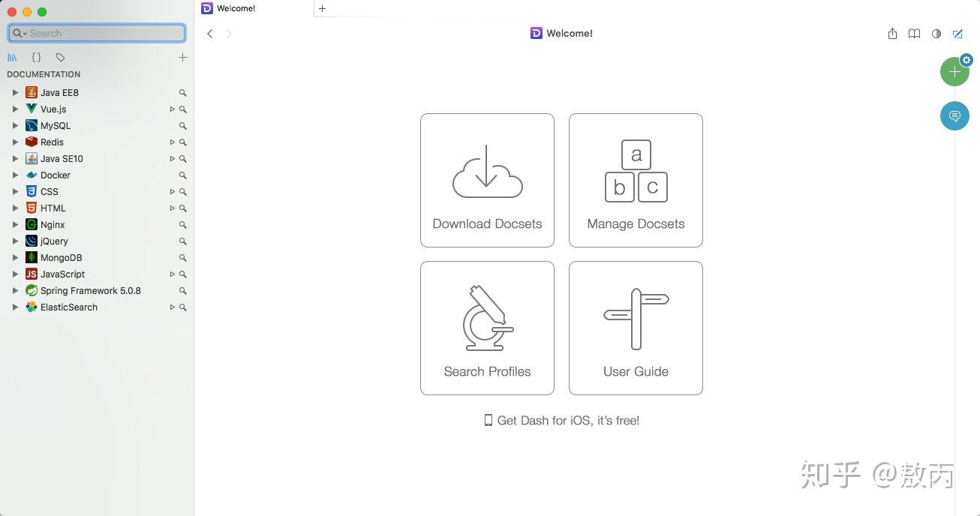Screen dimensions: 980x516
Task: Go forward with the right arrow
Action: 229,34
